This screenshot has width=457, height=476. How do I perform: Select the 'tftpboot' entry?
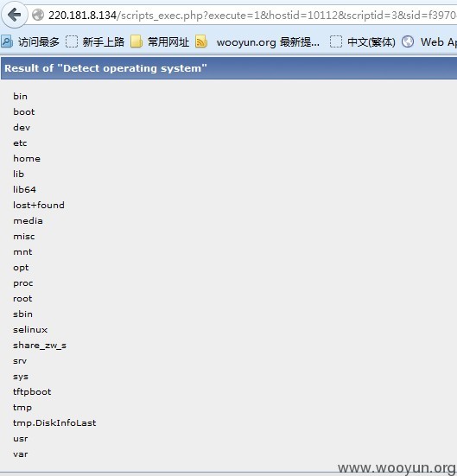tap(32, 391)
